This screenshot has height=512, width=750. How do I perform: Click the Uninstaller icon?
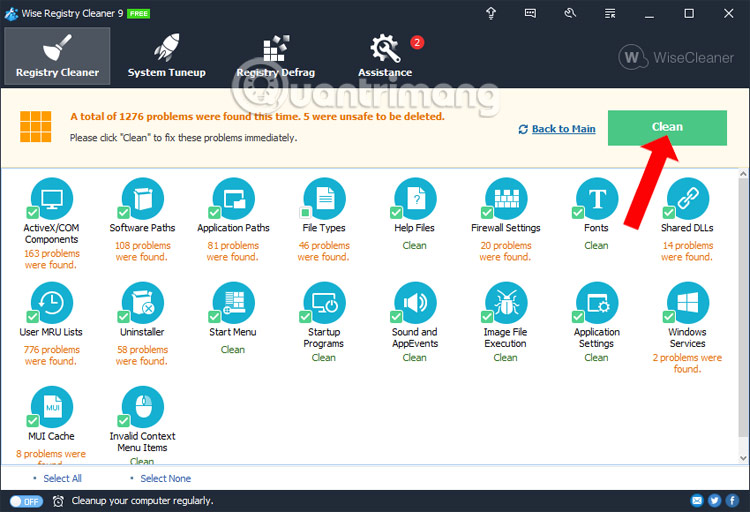point(143,302)
